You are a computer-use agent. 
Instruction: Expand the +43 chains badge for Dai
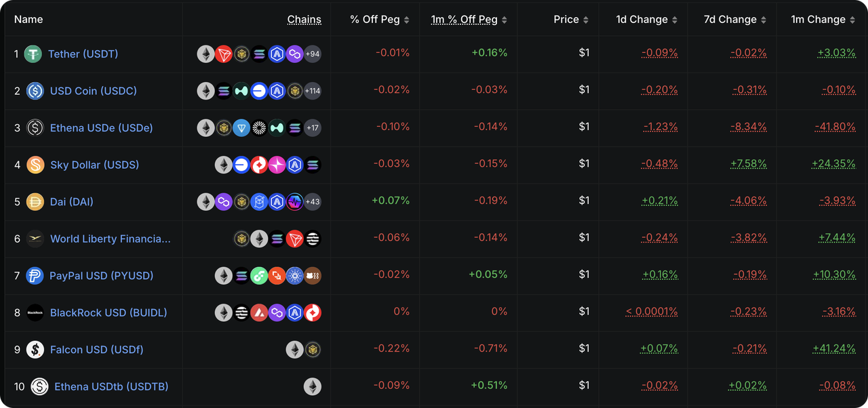(x=313, y=202)
